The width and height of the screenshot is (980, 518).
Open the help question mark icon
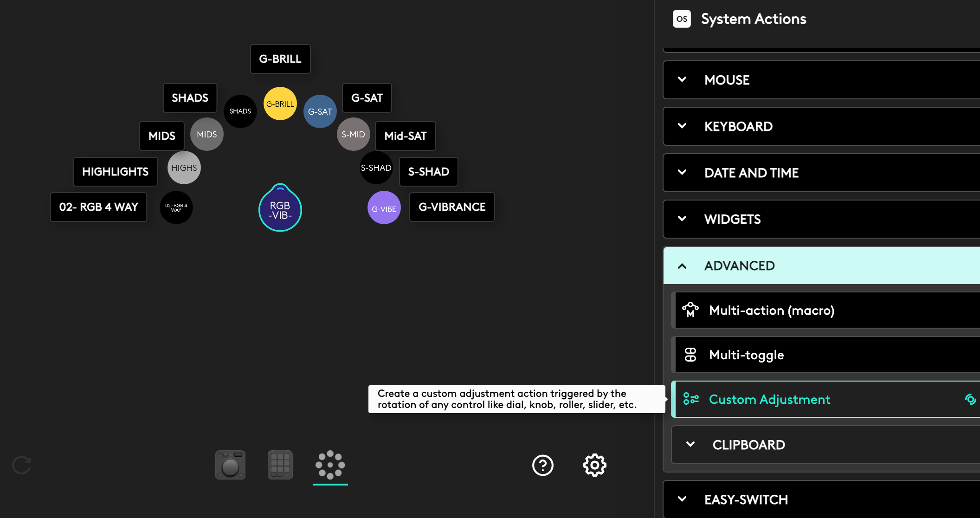542,465
